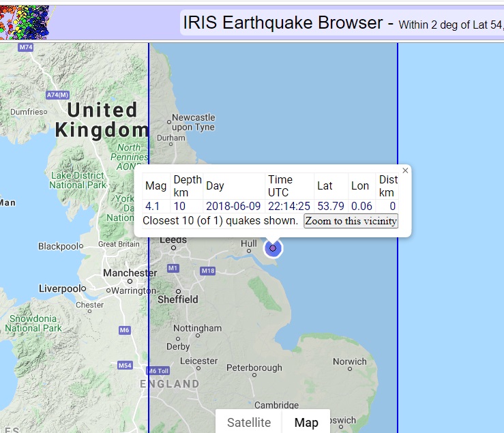Click the M1 motorway badge

coord(173,268)
